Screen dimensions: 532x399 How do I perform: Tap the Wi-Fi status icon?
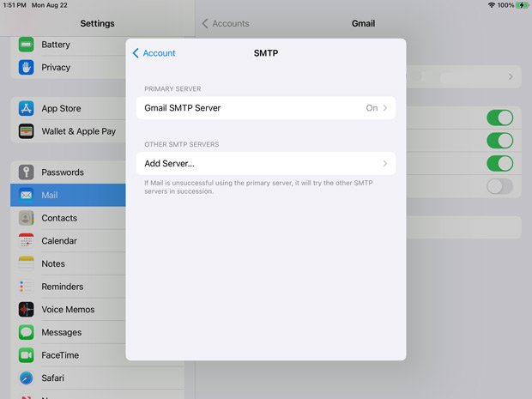(x=492, y=5)
